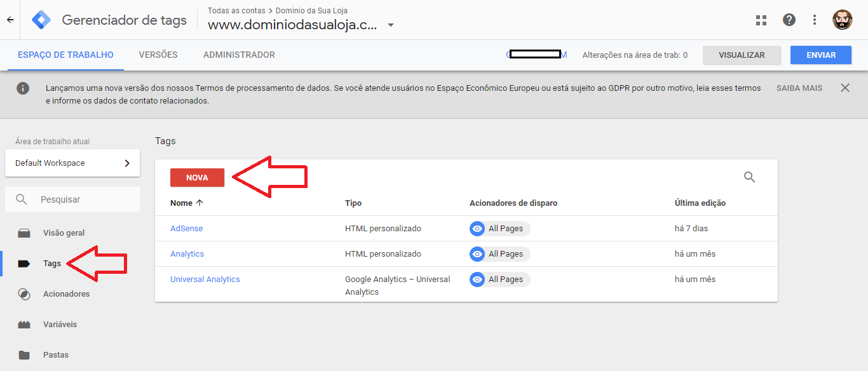Open Pastas in the sidebar

[56, 355]
